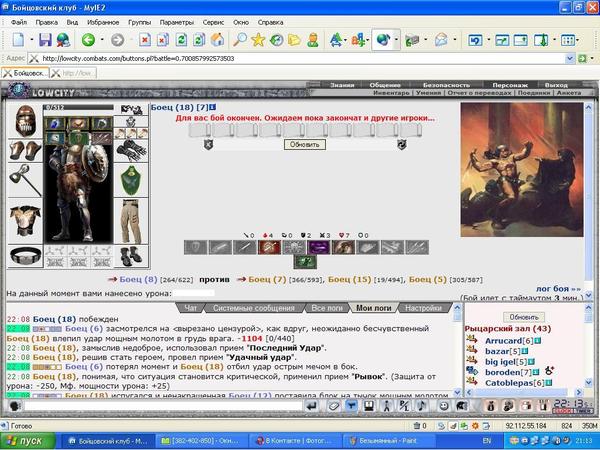Switch to the Системные сообщения tab
600x450 pixels.
click(254, 308)
